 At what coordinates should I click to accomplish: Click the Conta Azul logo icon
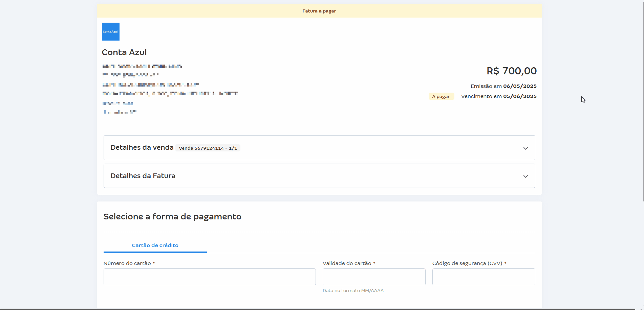pos(110,31)
